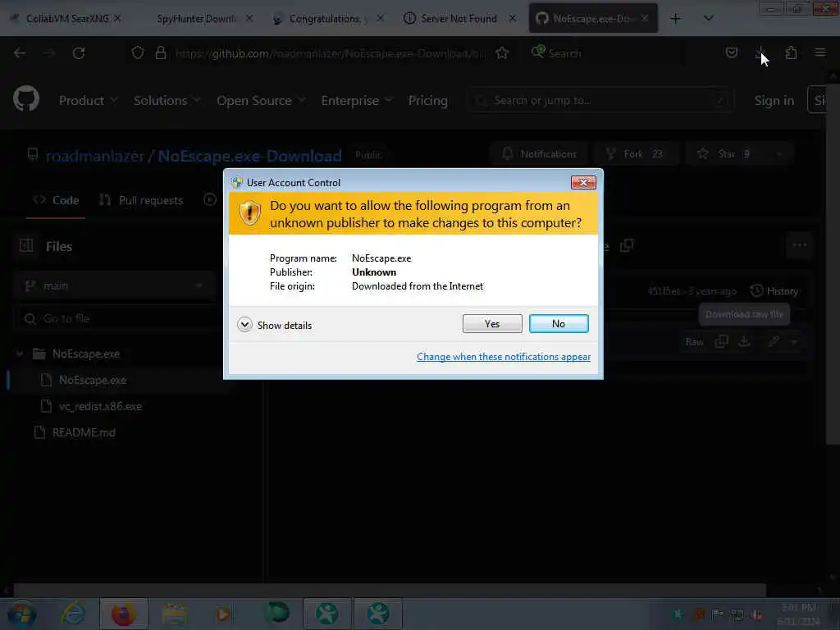Switch to the Congratulations tab
Viewport: 840px width, 630px height.
pyautogui.click(x=328, y=18)
